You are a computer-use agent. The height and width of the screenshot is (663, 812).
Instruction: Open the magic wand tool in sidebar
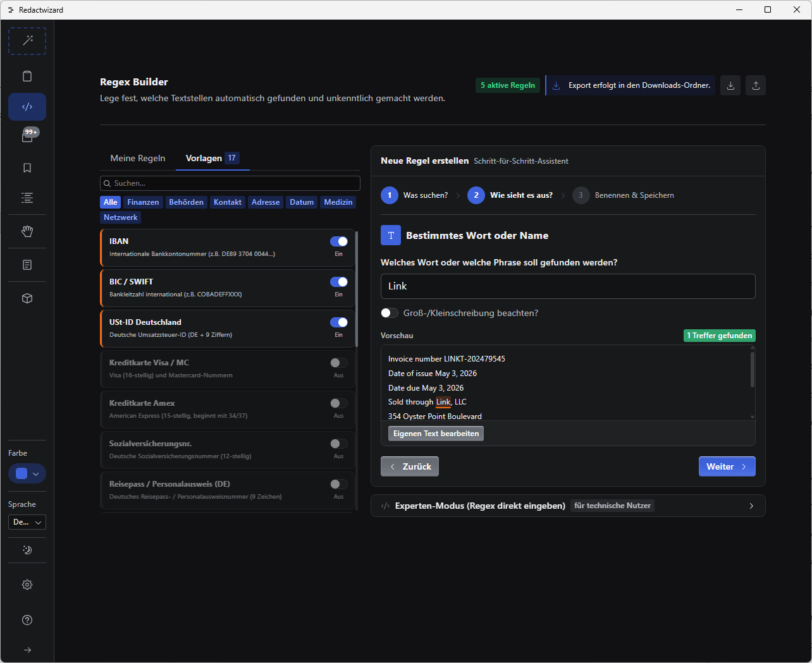coord(27,41)
